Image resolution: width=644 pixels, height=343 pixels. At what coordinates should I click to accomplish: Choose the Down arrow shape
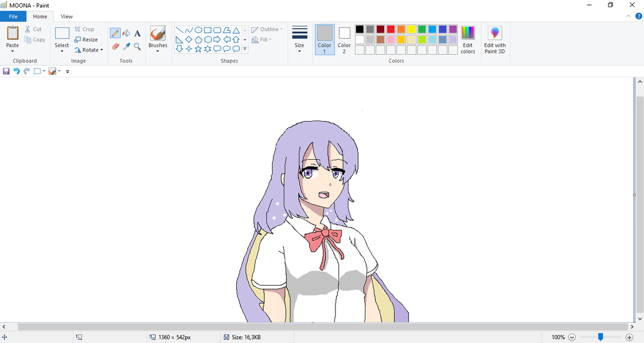tap(180, 49)
